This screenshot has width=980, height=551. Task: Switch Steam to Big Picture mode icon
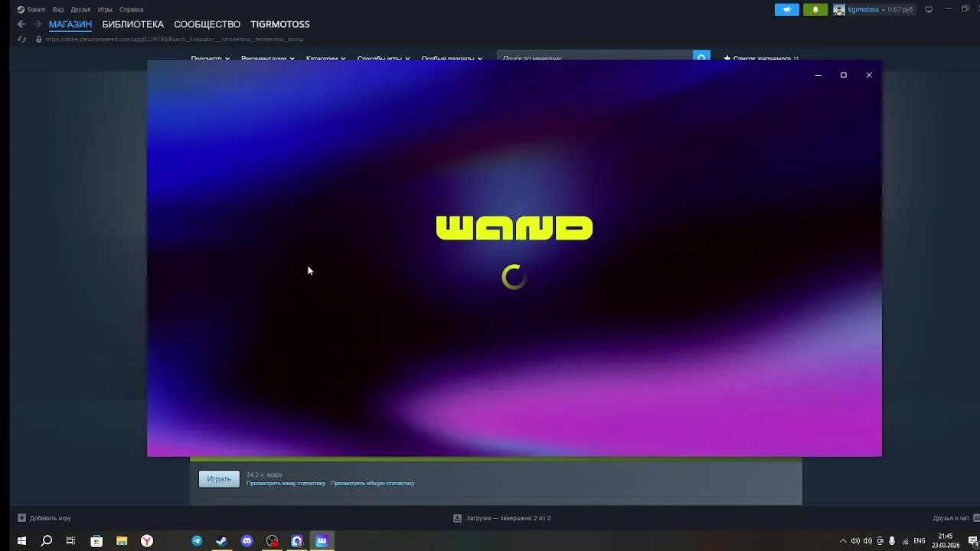(929, 10)
